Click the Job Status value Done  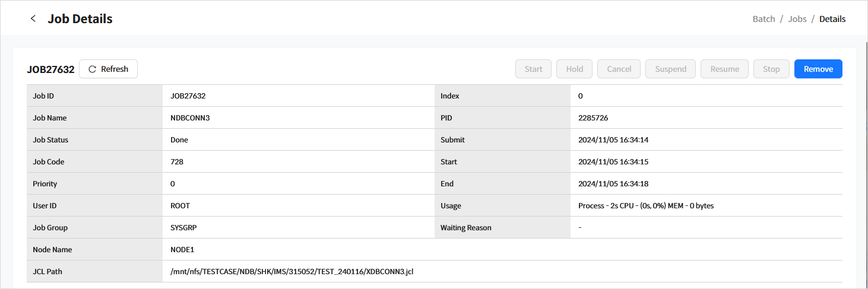pyautogui.click(x=179, y=140)
